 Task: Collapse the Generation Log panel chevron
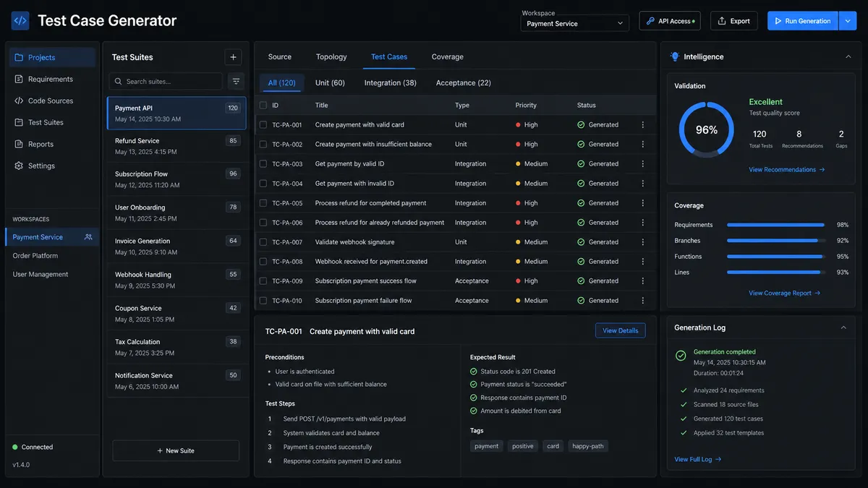[x=843, y=328]
